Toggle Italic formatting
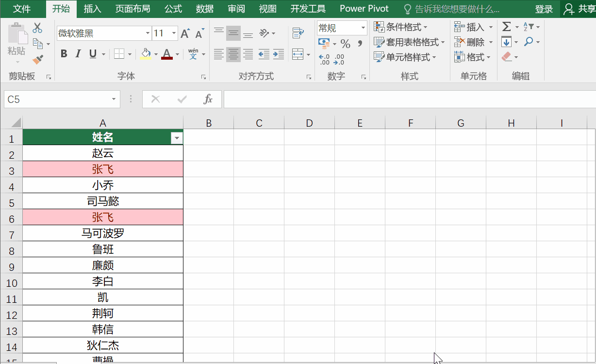The image size is (596, 364). [78, 54]
